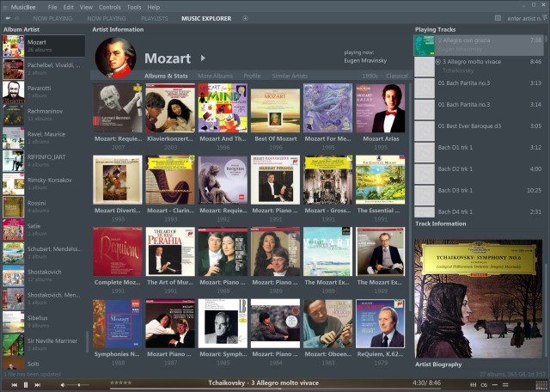This screenshot has width=550, height=392.
Task: Switch to the Playlists tab
Action: pyautogui.click(x=154, y=18)
